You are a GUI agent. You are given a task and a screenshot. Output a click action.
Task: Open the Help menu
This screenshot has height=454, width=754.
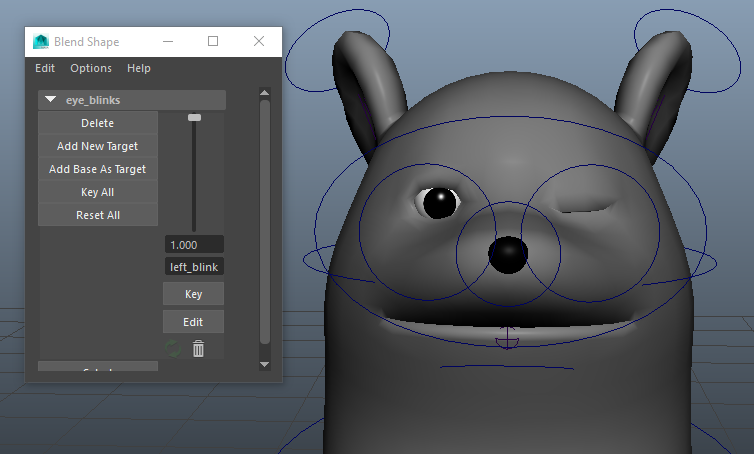(x=139, y=68)
